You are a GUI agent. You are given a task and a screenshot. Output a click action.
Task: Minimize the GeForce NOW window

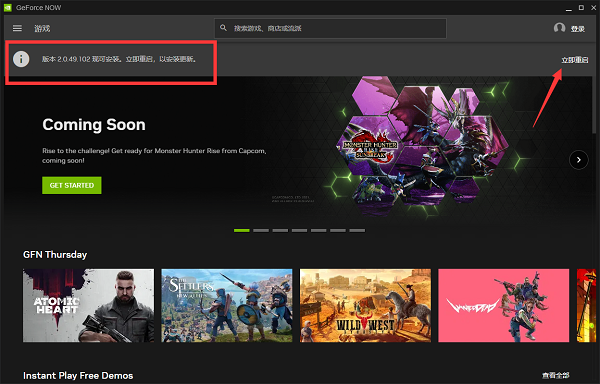pos(569,8)
